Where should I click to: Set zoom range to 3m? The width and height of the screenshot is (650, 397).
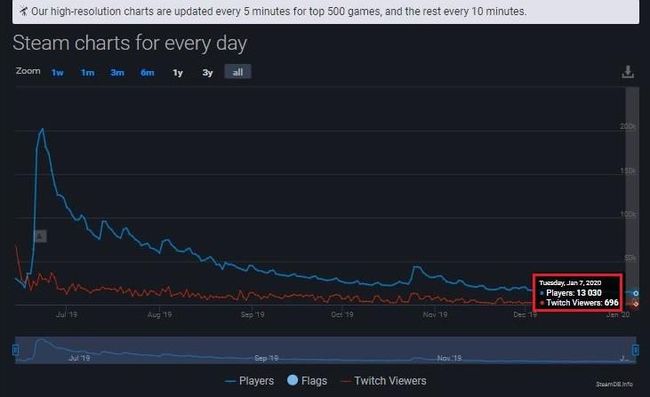click(x=117, y=73)
